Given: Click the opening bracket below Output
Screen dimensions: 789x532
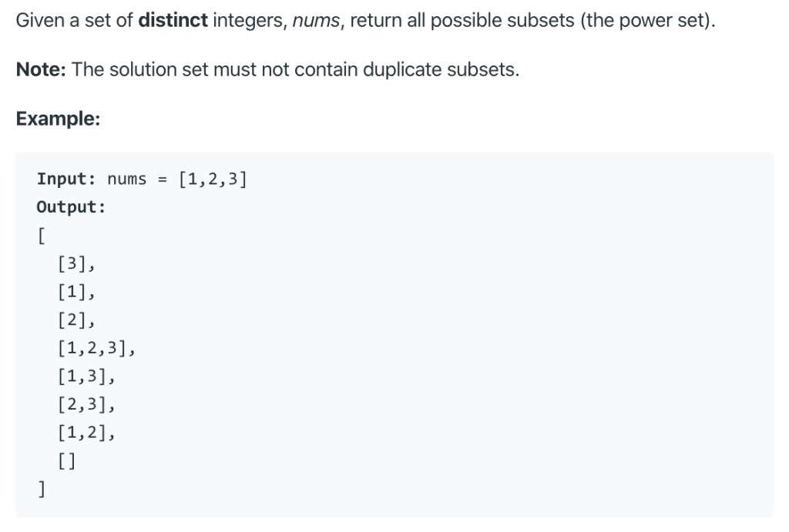Looking at the screenshot, I should tap(40, 236).
